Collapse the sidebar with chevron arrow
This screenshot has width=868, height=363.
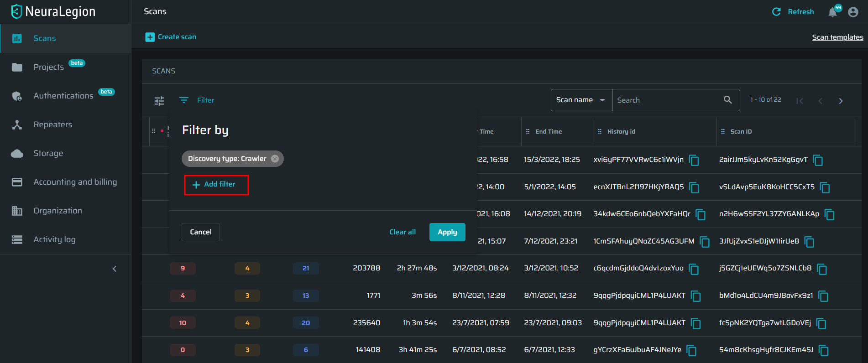tap(115, 269)
